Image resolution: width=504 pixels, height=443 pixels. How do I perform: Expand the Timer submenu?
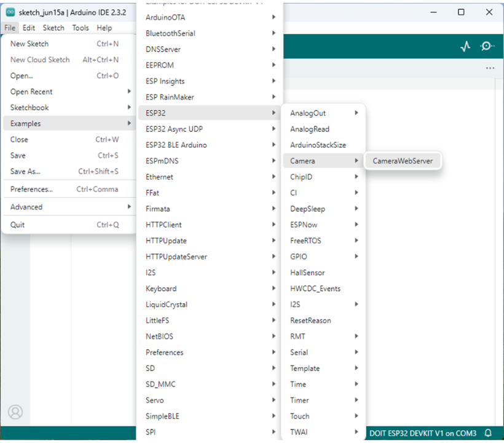pos(323,400)
